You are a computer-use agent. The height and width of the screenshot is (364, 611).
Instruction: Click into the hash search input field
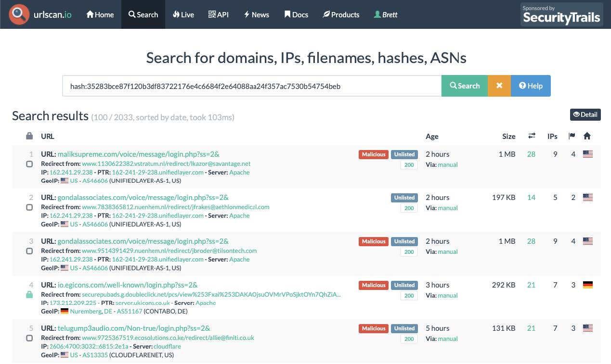click(251, 86)
